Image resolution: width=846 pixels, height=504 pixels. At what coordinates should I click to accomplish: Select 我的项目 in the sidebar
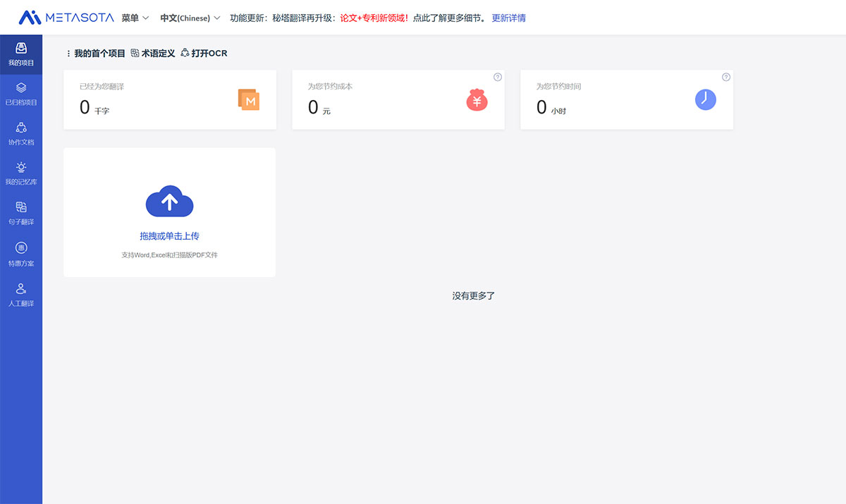point(21,53)
